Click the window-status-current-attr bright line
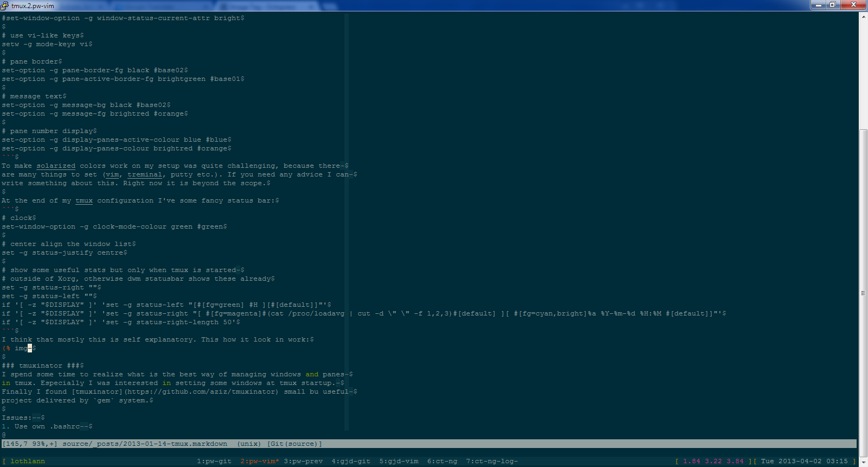The width and height of the screenshot is (868, 467). (x=123, y=18)
